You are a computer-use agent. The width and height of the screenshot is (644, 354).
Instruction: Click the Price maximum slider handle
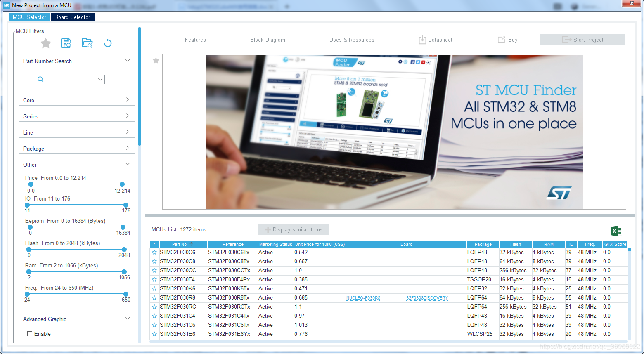pos(122,184)
